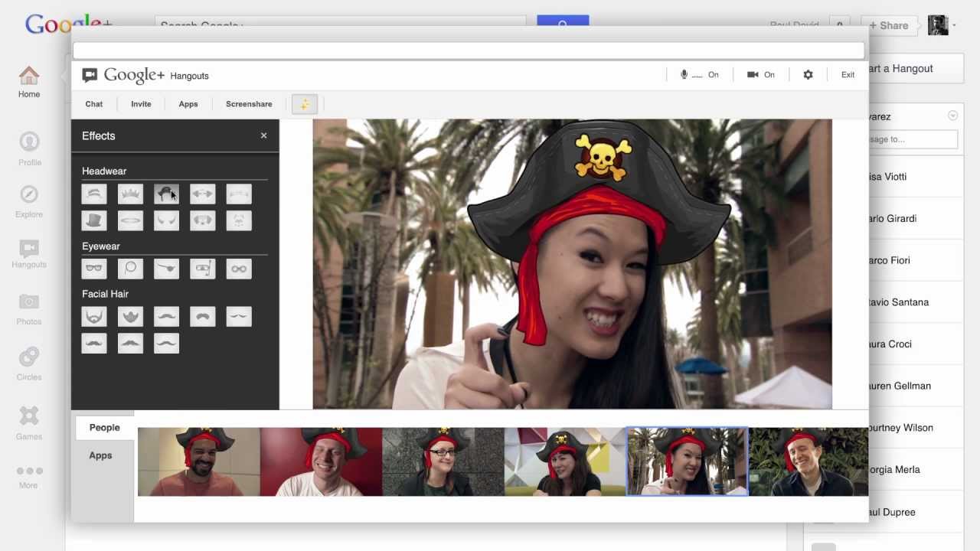
Task: Choose the monocle eyewear effect
Action: [x=130, y=269]
